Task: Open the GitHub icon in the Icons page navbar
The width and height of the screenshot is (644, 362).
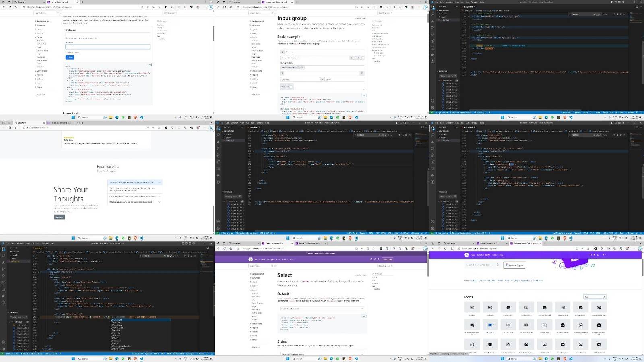Action: pos(590,255)
